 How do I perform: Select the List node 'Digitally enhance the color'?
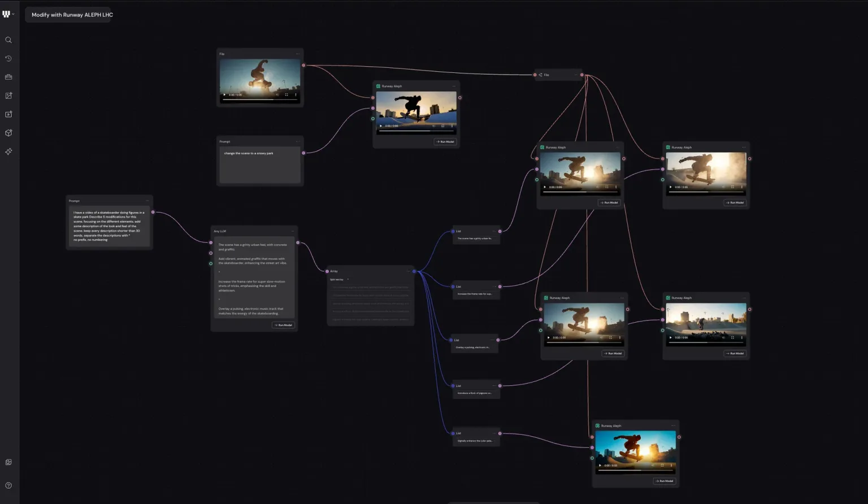[476, 437]
